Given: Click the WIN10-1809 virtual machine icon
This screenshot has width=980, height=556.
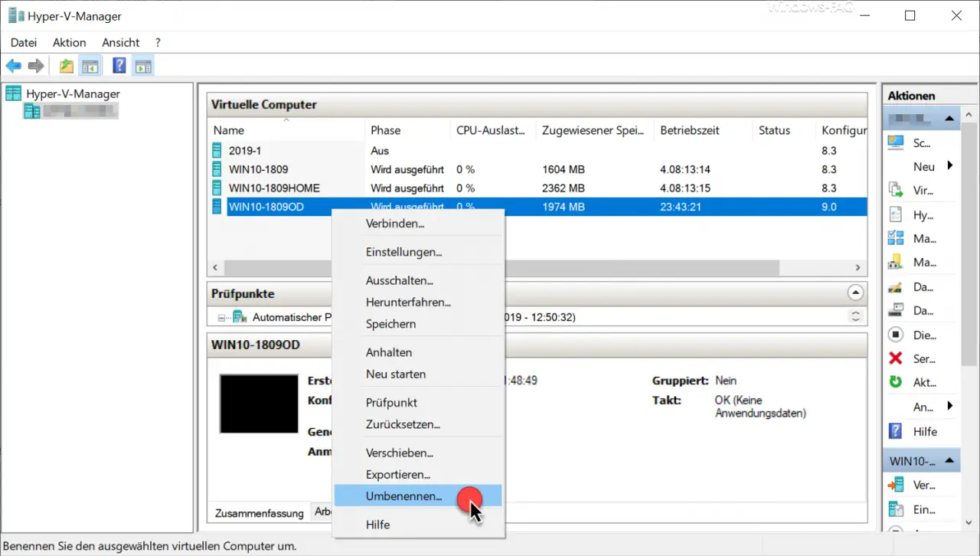Looking at the screenshot, I should (217, 169).
